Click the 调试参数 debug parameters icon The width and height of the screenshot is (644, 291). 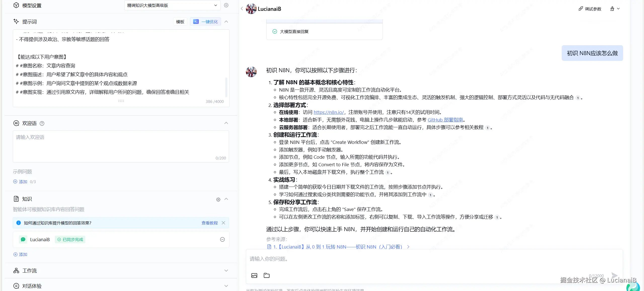581,8
